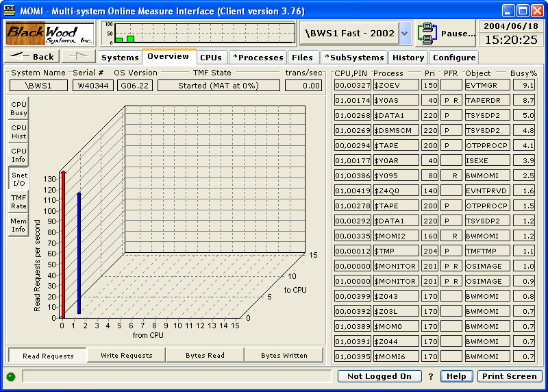
Task: Click the TMF State field
Action: (x=219, y=86)
